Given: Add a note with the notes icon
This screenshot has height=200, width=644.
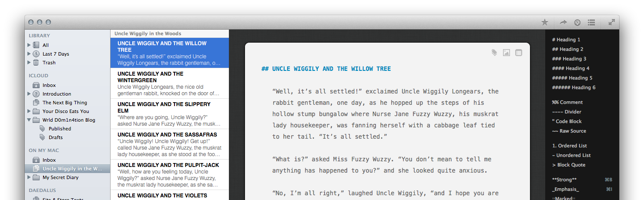Looking at the screenshot, I should [518, 53].
